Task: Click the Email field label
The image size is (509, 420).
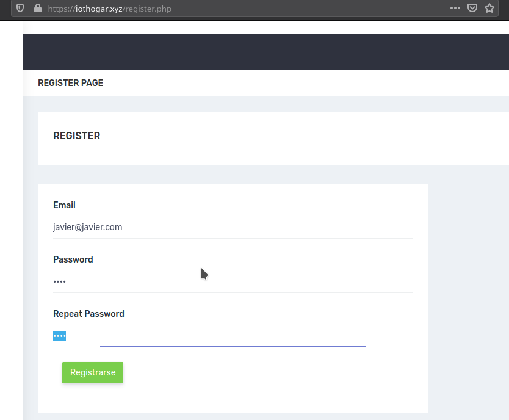Action: pyautogui.click(x=64, y=205)
